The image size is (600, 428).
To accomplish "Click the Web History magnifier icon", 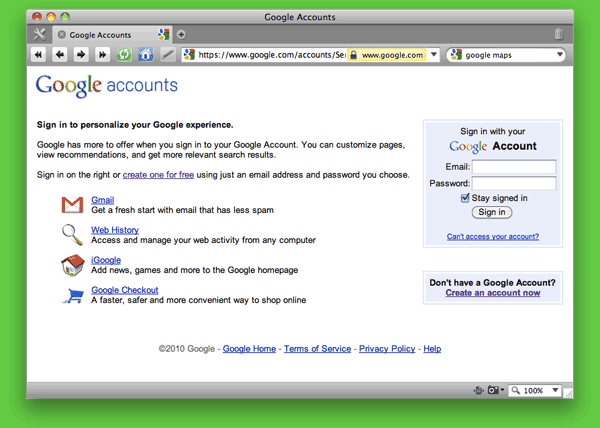I will coord(72,235).
